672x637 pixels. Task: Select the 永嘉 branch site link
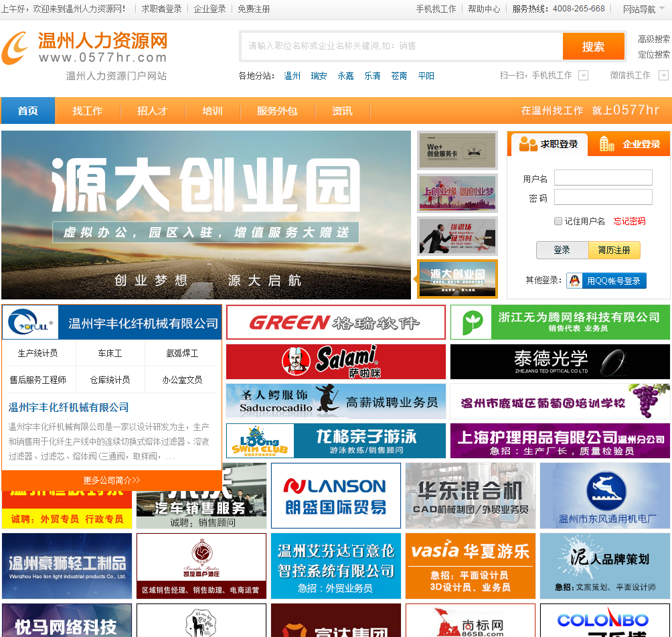pyautogui.click(x=345, y=76)
